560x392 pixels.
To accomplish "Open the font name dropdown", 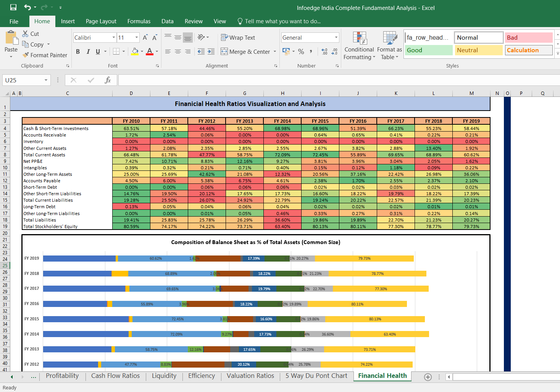I will coord(114,37).
